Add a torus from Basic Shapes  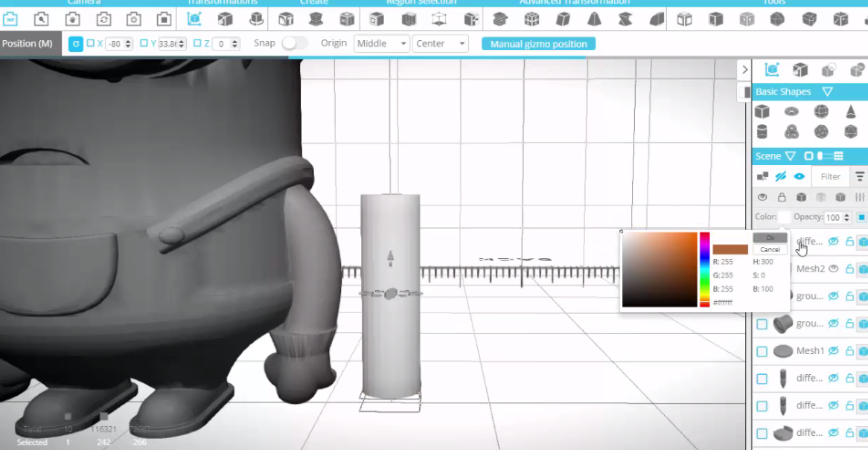click(x=791, y=112)
